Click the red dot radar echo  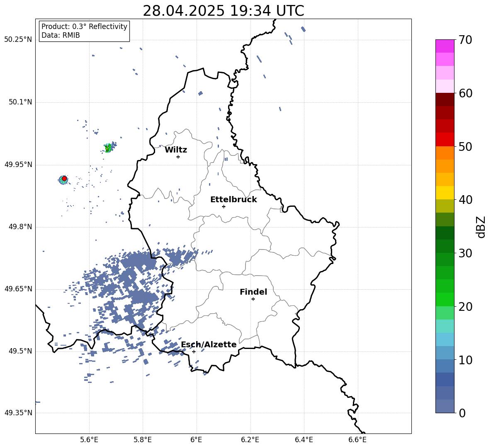point(64,179)
